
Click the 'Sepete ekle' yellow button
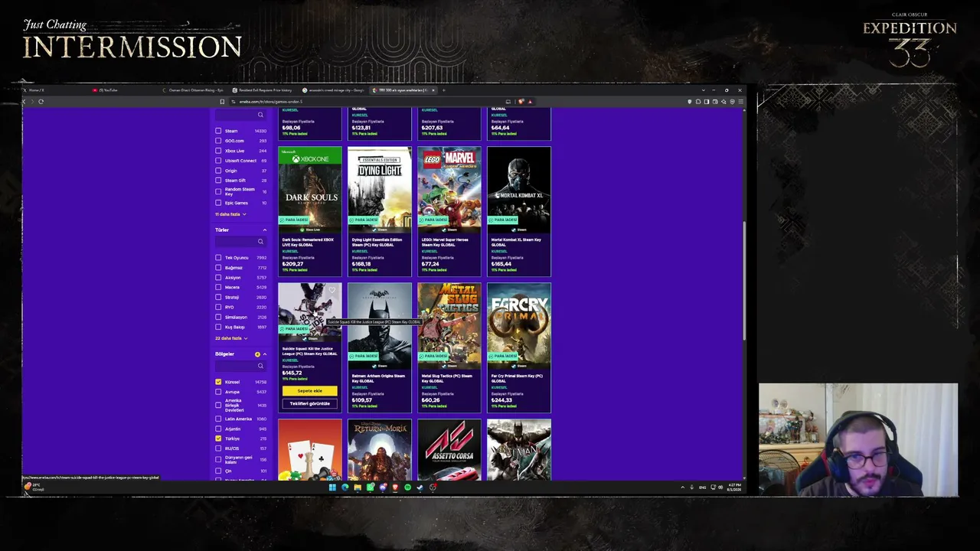click(x=309, y=391)
